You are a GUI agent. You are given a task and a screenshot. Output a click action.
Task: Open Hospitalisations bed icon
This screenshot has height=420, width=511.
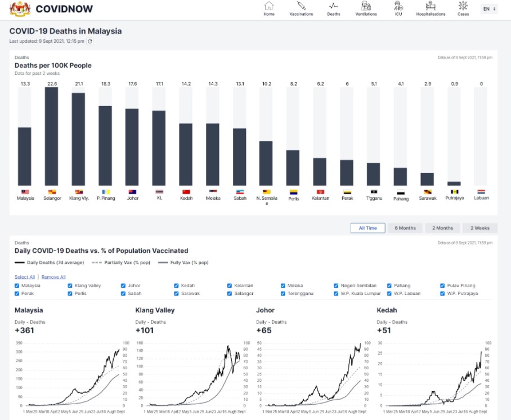coord(431,6)
